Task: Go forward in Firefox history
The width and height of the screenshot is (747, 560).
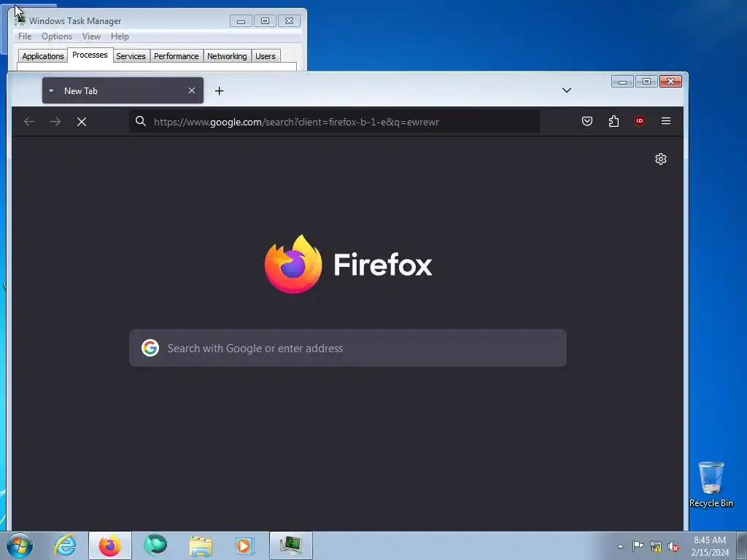Action: tap(55, 122)
